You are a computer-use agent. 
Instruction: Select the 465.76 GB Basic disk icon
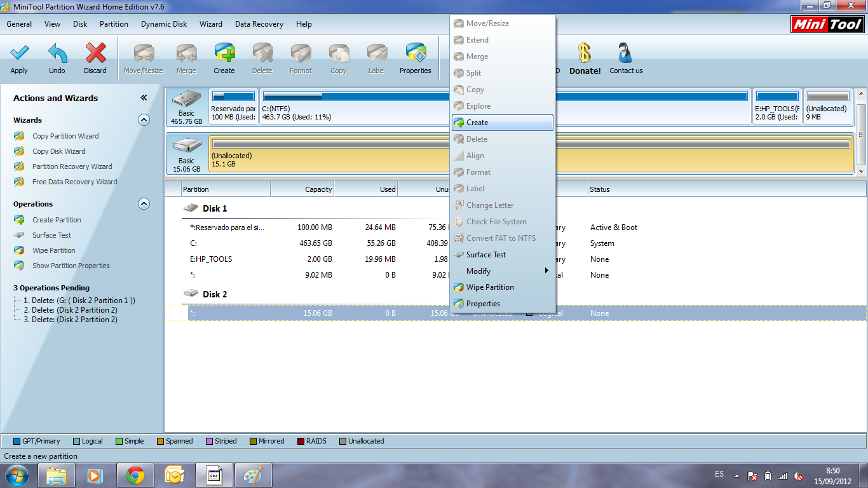(x=186, y=107)
